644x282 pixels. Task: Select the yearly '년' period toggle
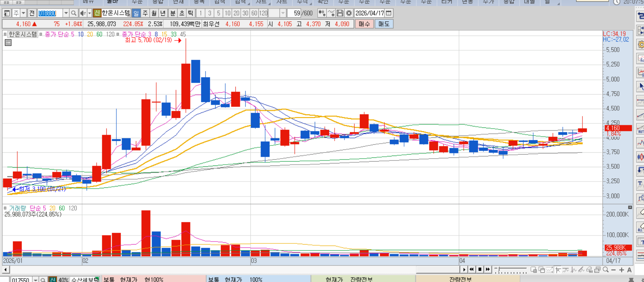click(x=163, y=13)
